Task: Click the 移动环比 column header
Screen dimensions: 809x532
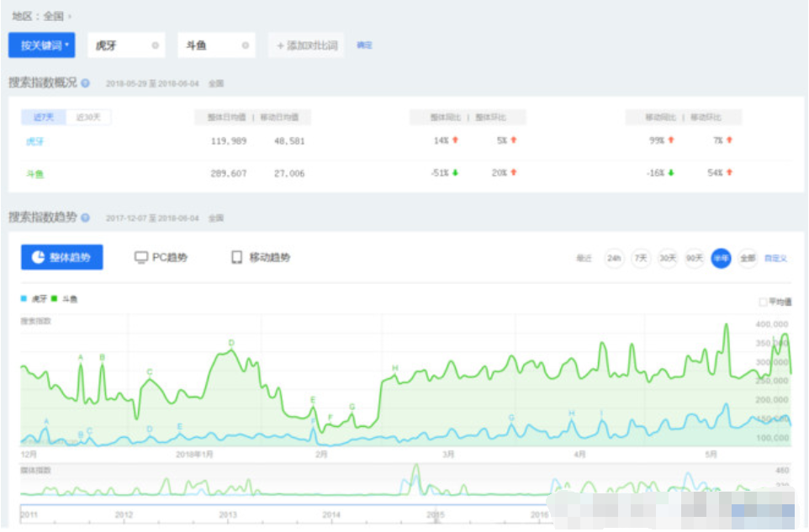Action: click(706, 118)
